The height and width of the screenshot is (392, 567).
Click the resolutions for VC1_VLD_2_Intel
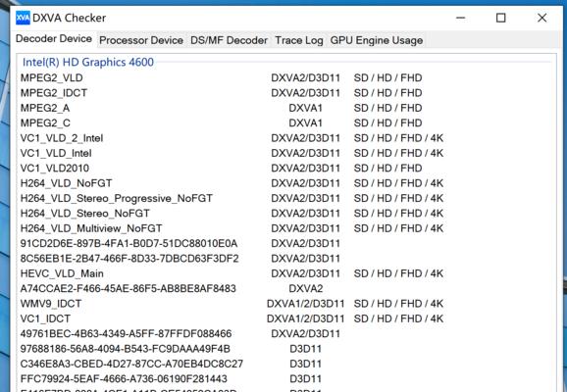(x=398, y=138)
